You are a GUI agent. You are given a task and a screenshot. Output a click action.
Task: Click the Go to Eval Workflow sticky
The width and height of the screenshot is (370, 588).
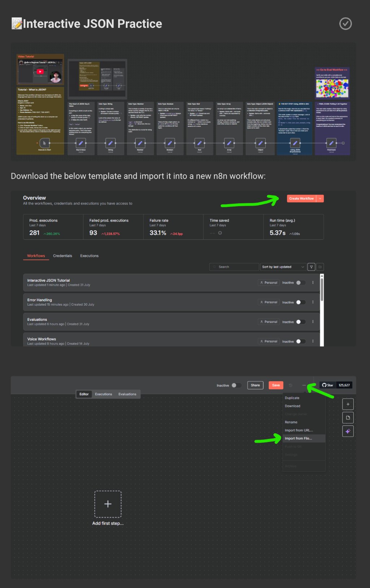332,83
